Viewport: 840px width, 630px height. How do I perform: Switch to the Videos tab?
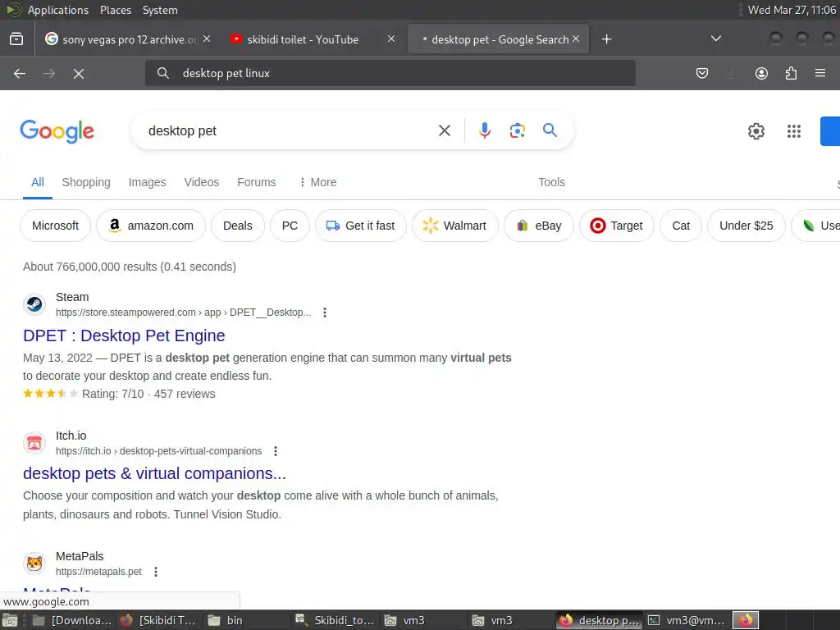coord(202,182)
